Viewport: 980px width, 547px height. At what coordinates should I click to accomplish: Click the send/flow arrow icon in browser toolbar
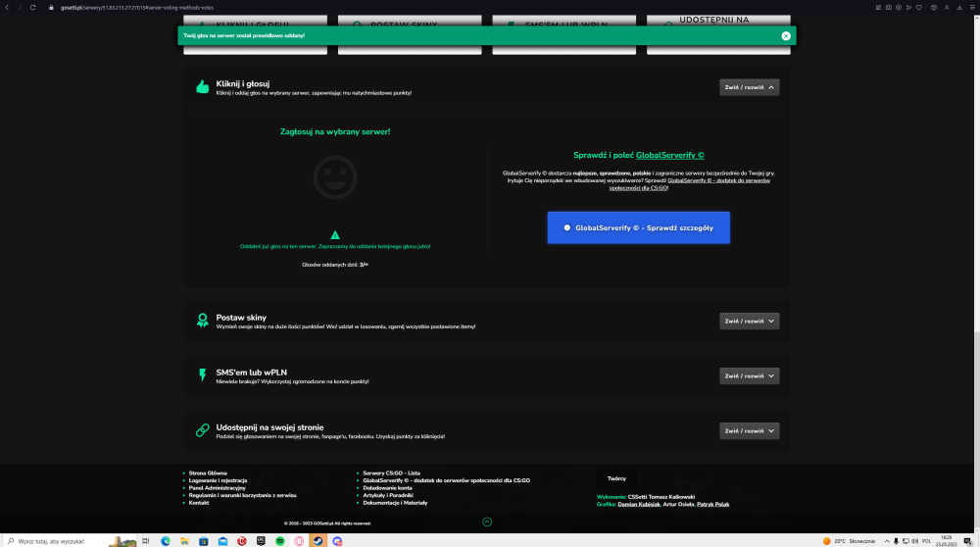pyautogui.click(x=908, y=8)
